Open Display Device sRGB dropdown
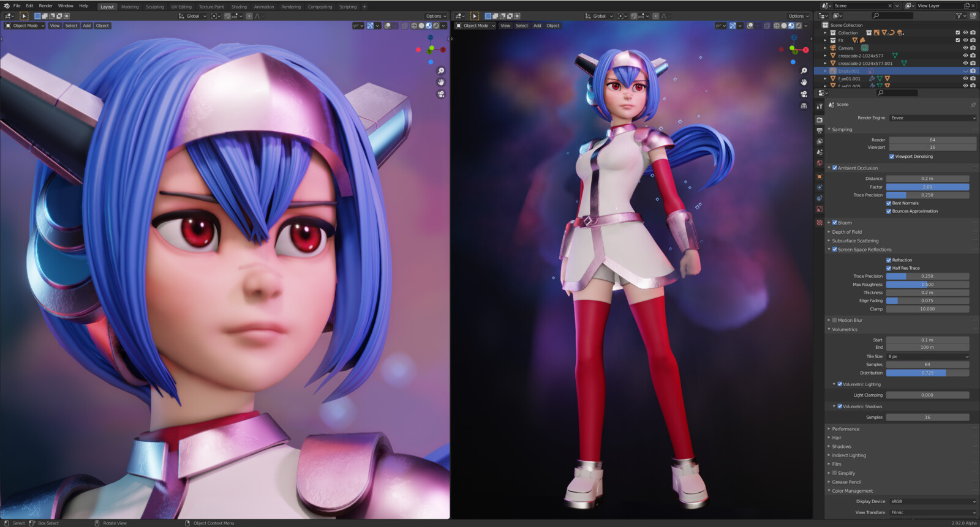 point(933,501)
